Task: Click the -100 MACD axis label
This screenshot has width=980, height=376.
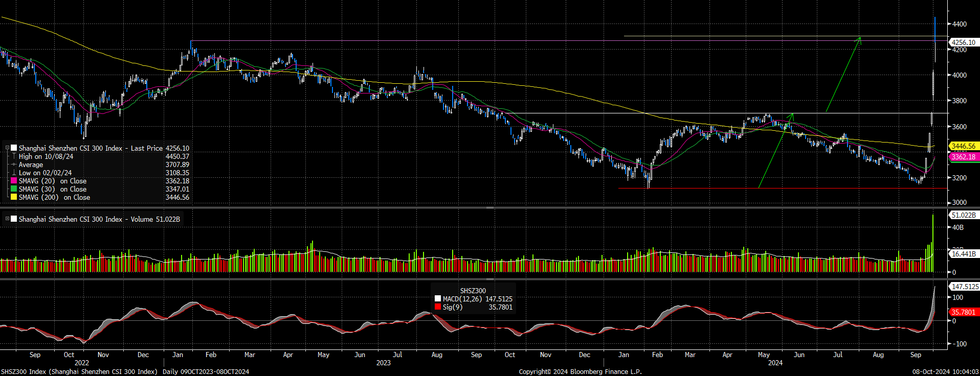Action: pos(959,344)
